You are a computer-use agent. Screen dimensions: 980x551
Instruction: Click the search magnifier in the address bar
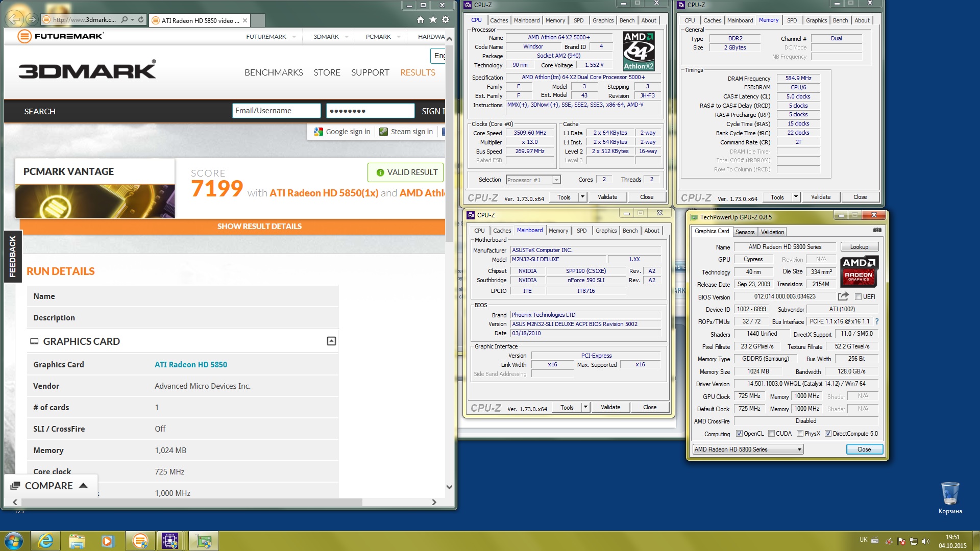tap(125, 20)
